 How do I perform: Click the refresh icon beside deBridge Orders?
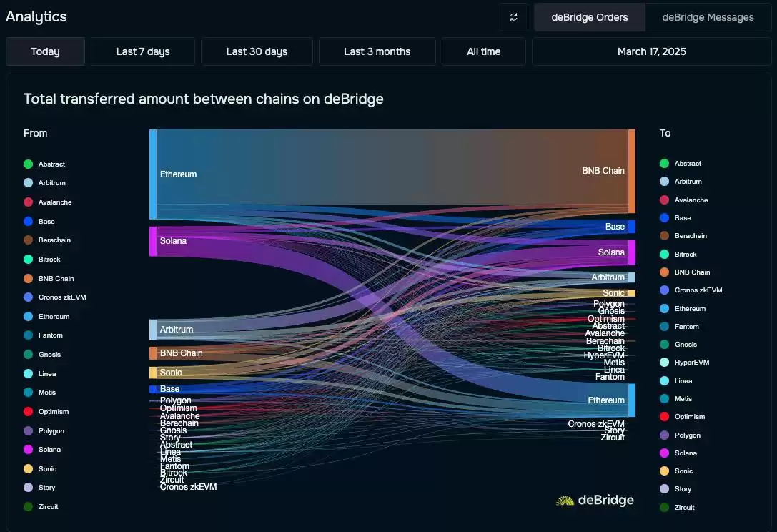(x=513, y=17)
